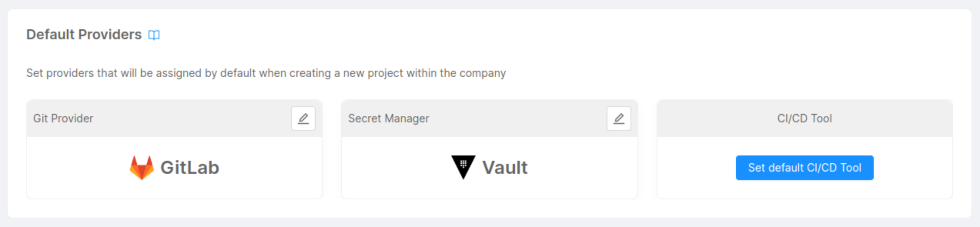Viewport: 980px width, 227px height.
Task: Select the GitLab provider entry
Action: (x=174, y=167)
